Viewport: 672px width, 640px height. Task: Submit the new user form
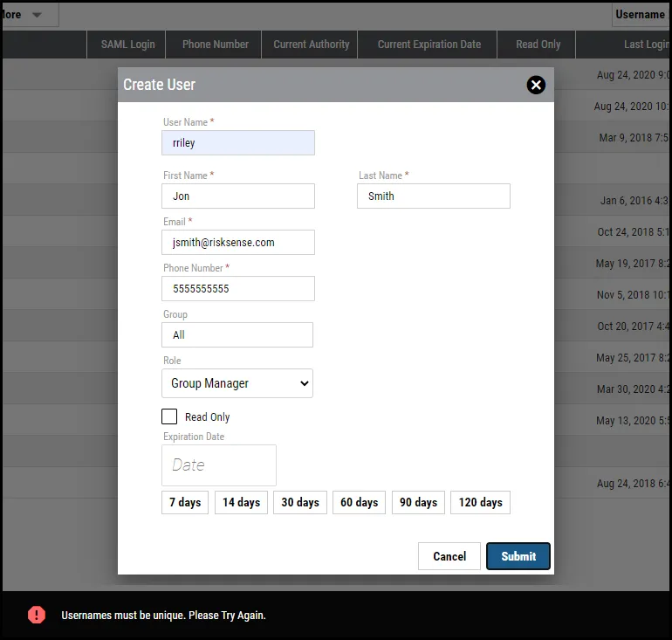(518, 556)
